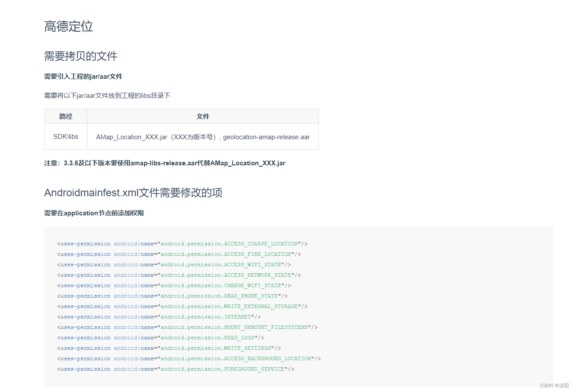The image size is (576, 392).
Task: Click the table cell SDK\libs
Action: click(x=66, y=137)
